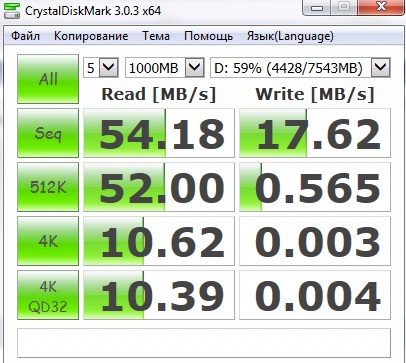
Task: Minimize the CrystalDiskMark window
Action: (317, 7)
